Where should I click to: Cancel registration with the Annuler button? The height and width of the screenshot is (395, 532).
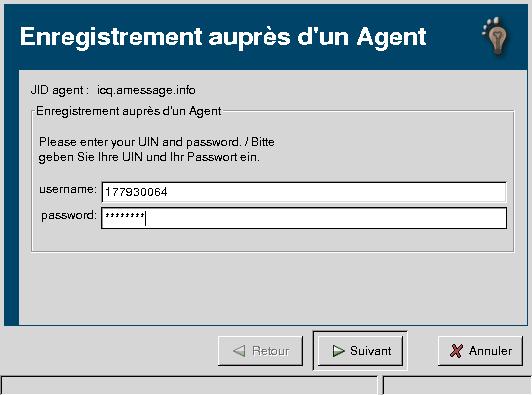click(480, 351)
